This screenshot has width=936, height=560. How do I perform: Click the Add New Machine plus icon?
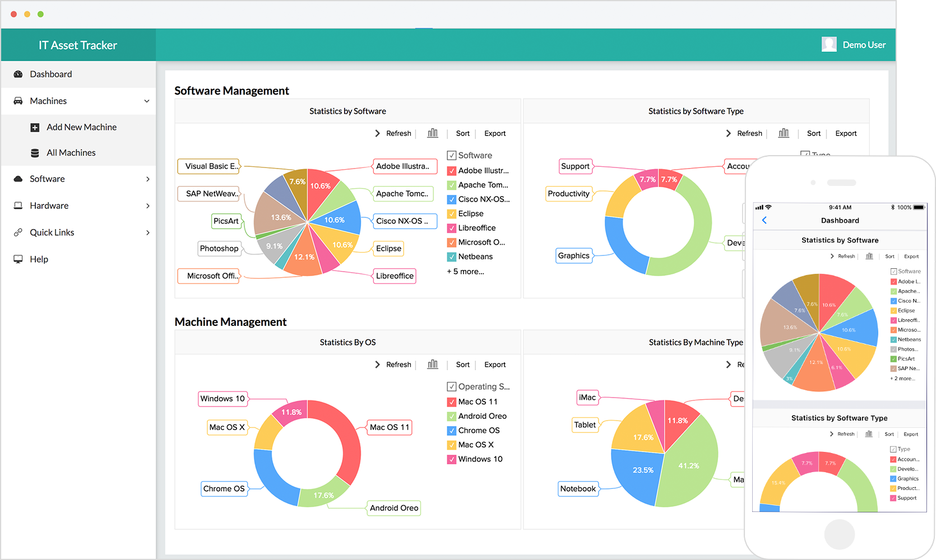click(x=35, y=128)
